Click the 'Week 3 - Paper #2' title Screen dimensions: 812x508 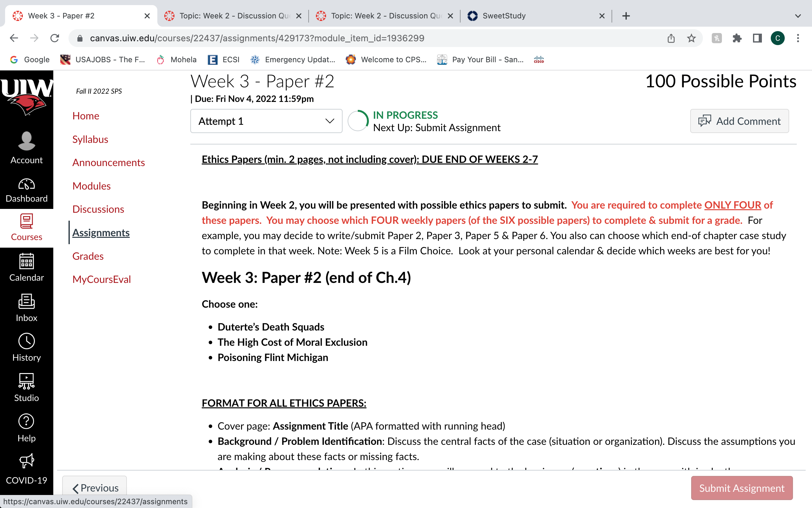point(262,81)
